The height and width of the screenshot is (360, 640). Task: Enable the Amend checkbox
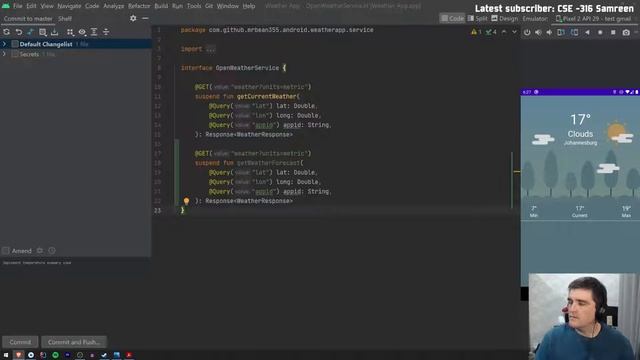6,251
